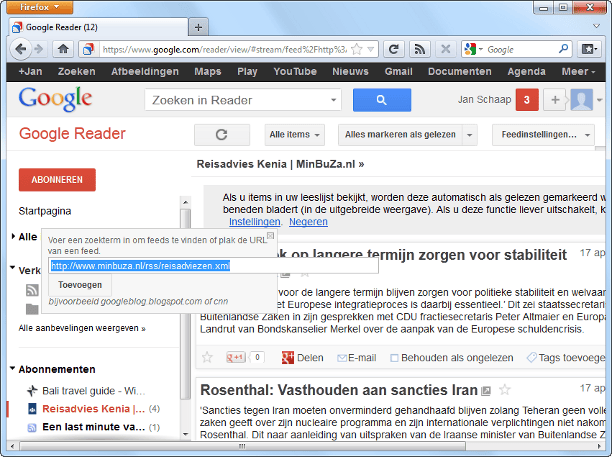Click the Bali travel guide feed icon

click(x=32, y=390)
